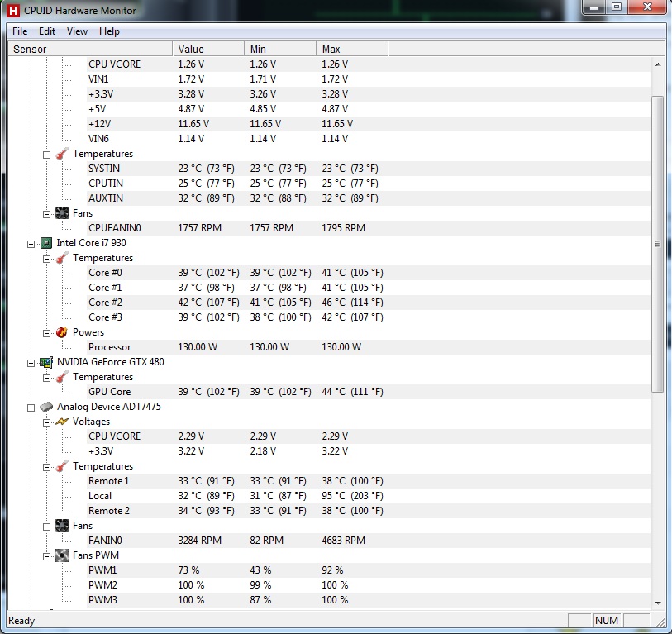Screen dimensions: 672x634
Task: Click the fan icon above the FANIN0 row
Action: coord(62,526)
